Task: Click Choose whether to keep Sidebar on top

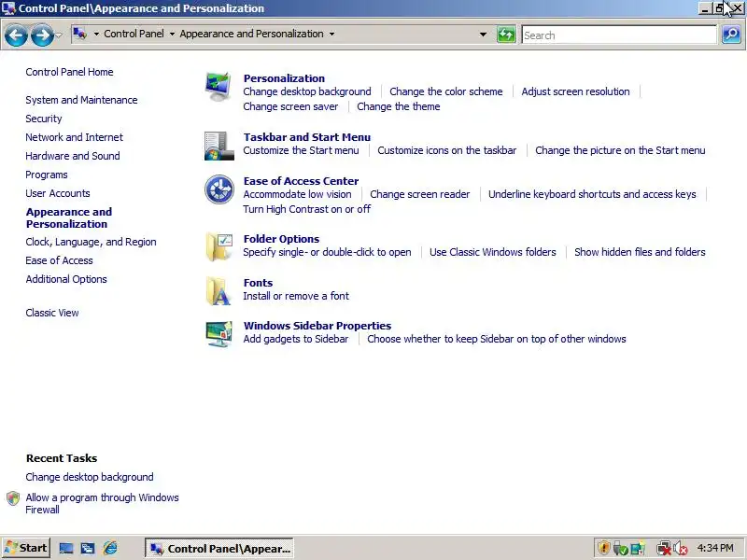Action: point(497,339)
